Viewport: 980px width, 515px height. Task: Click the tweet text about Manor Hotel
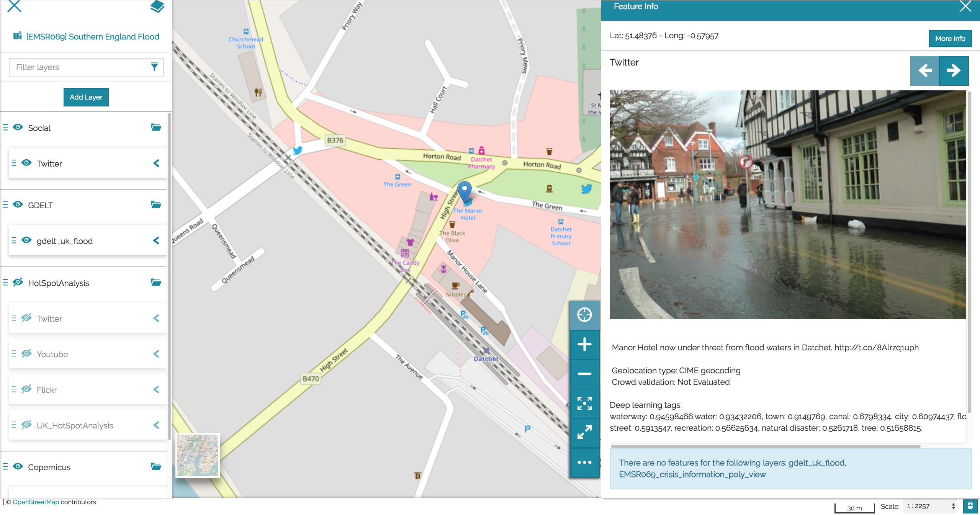click(765, 348)
